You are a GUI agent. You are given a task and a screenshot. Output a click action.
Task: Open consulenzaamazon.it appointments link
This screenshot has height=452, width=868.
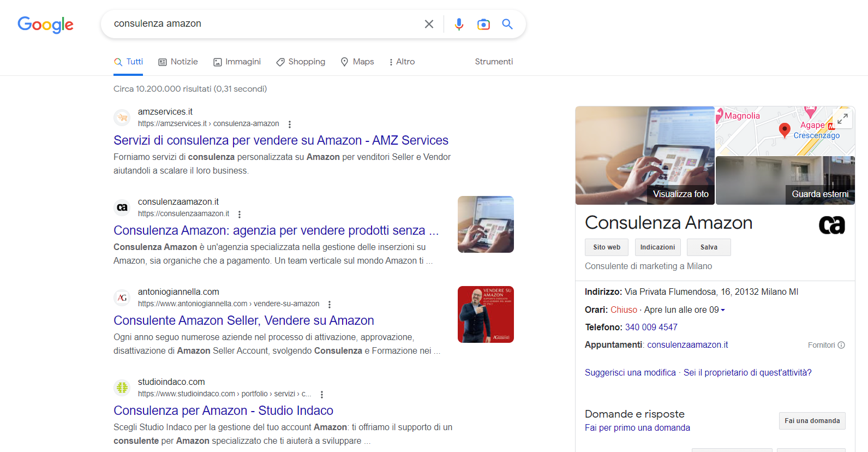pos(687,344)
